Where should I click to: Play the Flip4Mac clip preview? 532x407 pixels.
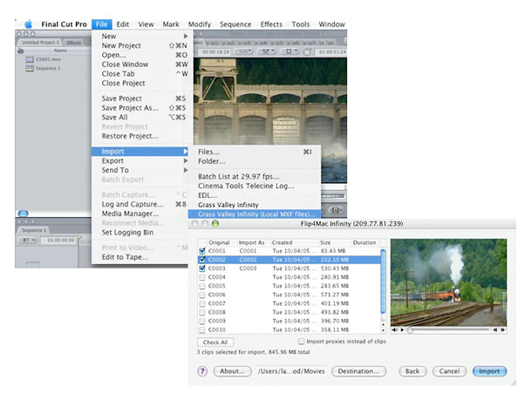click(402, 329)
